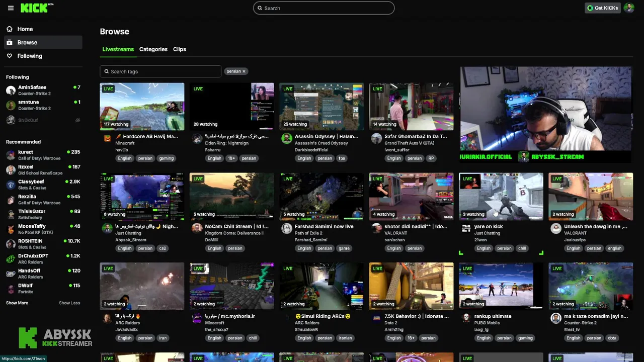The image size is (644, 362).
Task: Click Rexzilla channel avatar
Action: click(11, 200)
